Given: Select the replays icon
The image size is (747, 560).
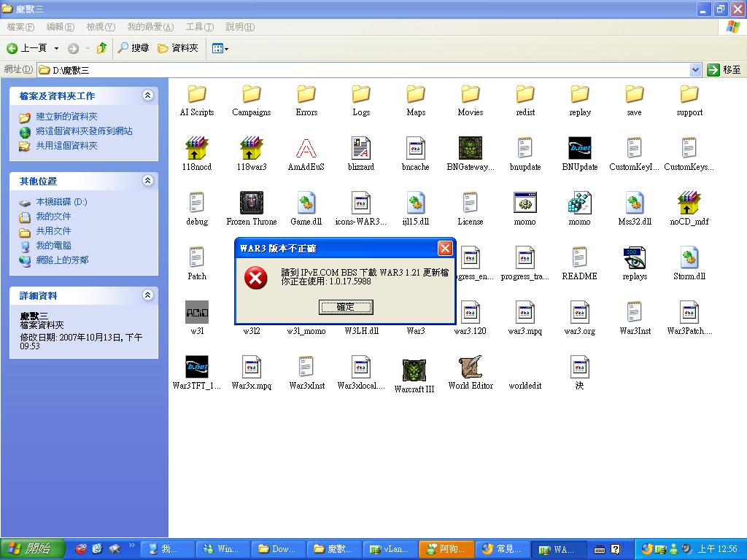Looking at the screenshot, I should pos(635,258).
